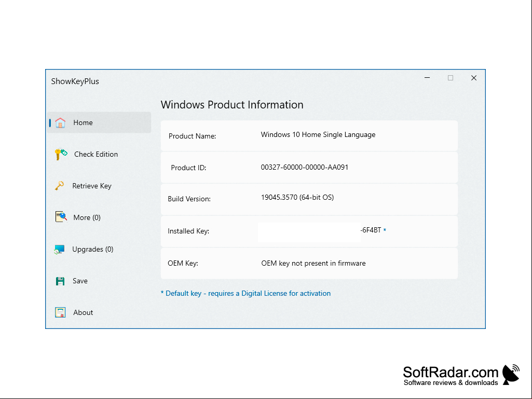Select build version 19045.3570 (64-bit OS)
The image size is (532, 399).
[x=297, y=198]
